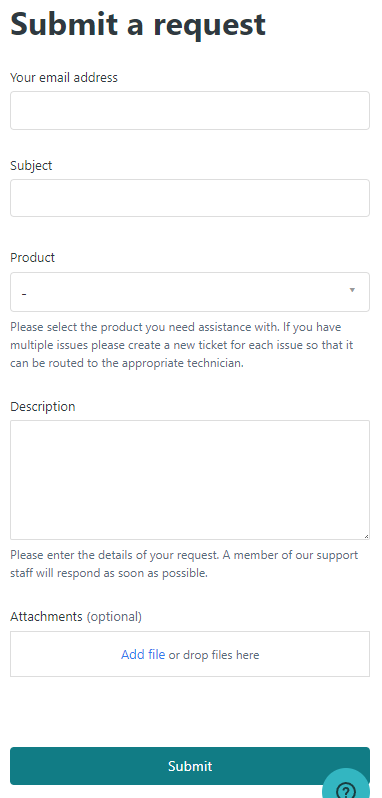The image size is (382, 798).
Task: Place cursor in the Description text area
Action: pyautogui.click(x=190, y=480)
